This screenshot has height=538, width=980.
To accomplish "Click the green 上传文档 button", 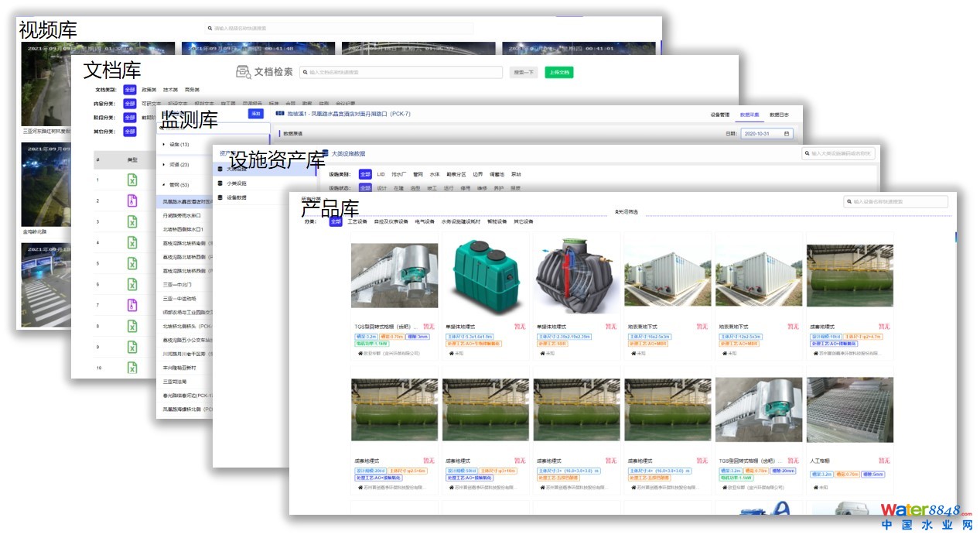I will [558, 73].
